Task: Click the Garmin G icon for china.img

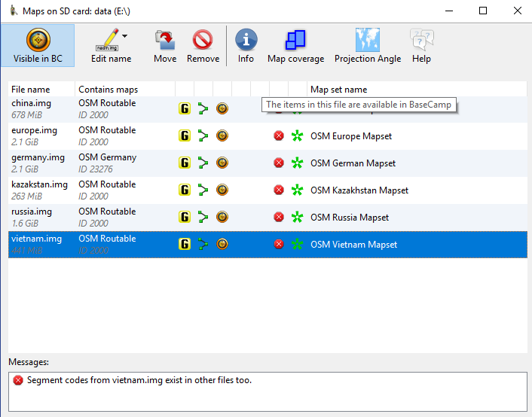Action: tap(185, 108)
